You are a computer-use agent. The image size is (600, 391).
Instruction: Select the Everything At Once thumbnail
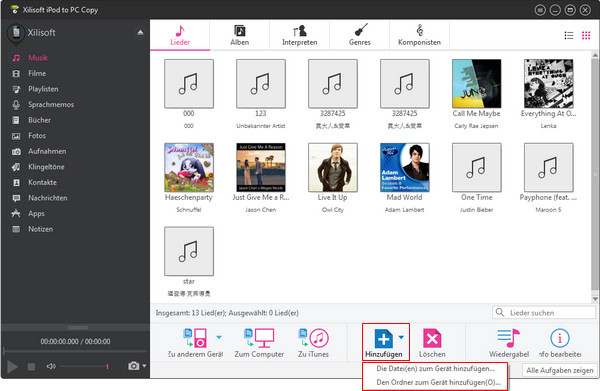tap(548, 84)
